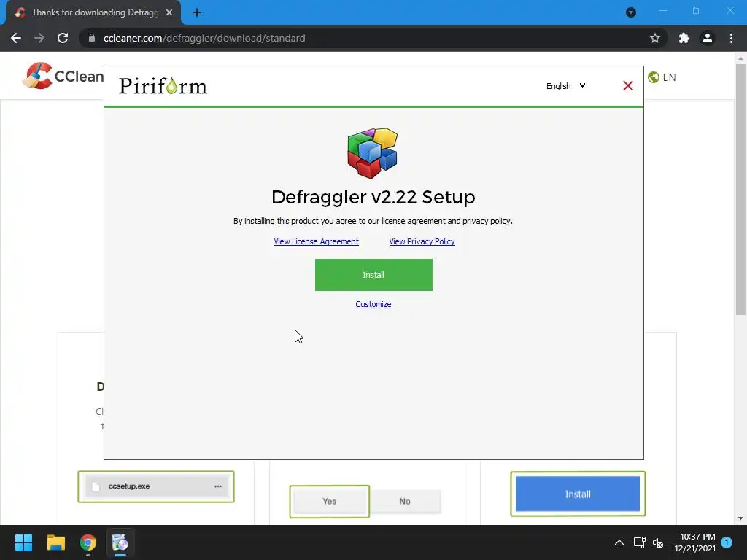Select the Thanks for downloading Defraggler tab
This screenshot has height=560, width=747.
(93, 12)
